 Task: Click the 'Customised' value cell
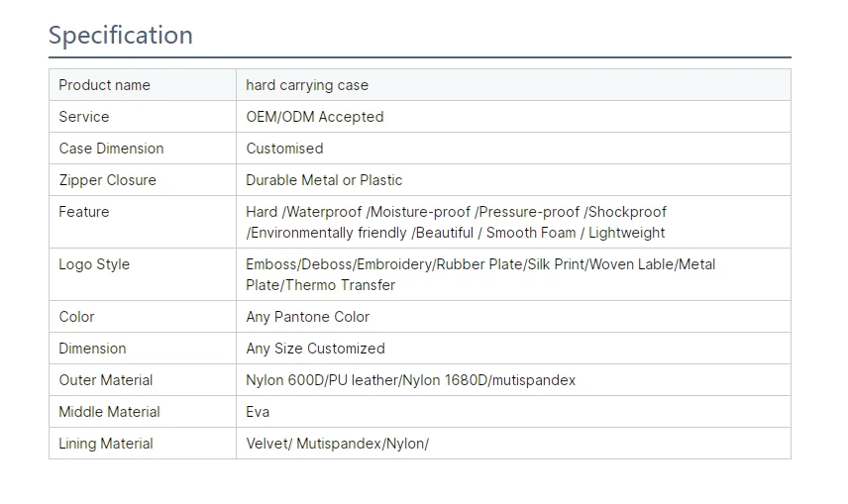285,149
